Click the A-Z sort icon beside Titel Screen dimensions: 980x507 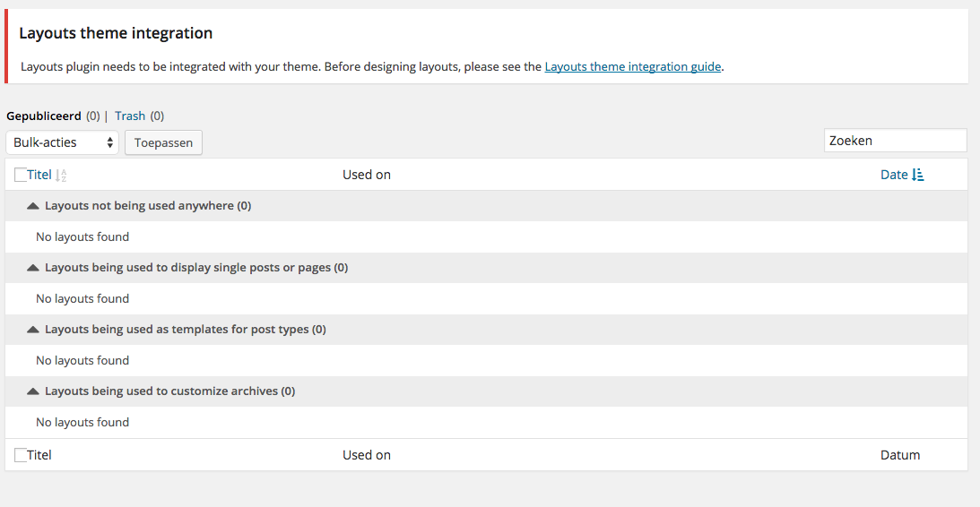point(61,176)
